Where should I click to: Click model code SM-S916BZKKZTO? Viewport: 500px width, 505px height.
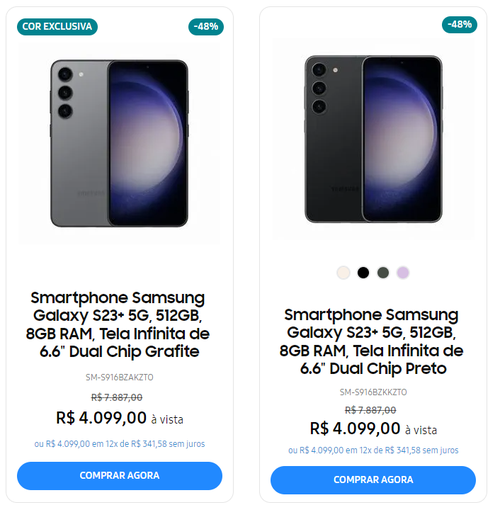[373, 392]
